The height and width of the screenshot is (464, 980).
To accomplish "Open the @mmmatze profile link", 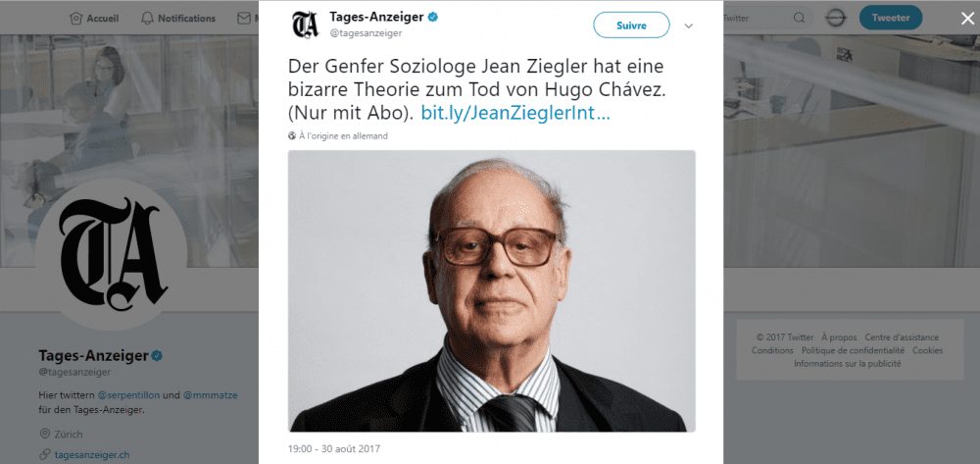I will click(x=210, y=395).
